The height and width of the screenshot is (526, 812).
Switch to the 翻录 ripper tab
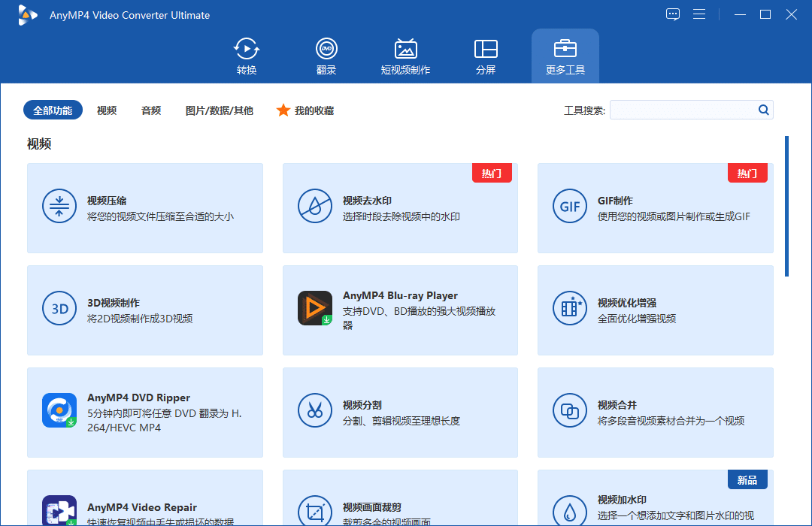326,56
